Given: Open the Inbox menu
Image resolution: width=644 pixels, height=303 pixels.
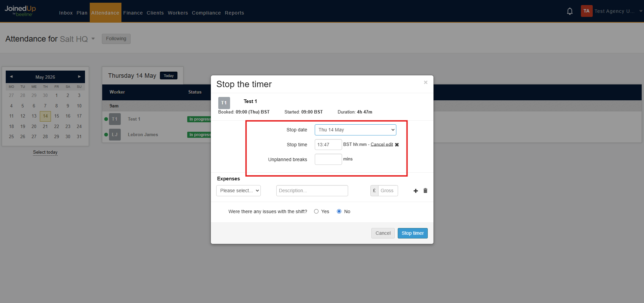Looking at the screenshot, I should coord(66,13).
